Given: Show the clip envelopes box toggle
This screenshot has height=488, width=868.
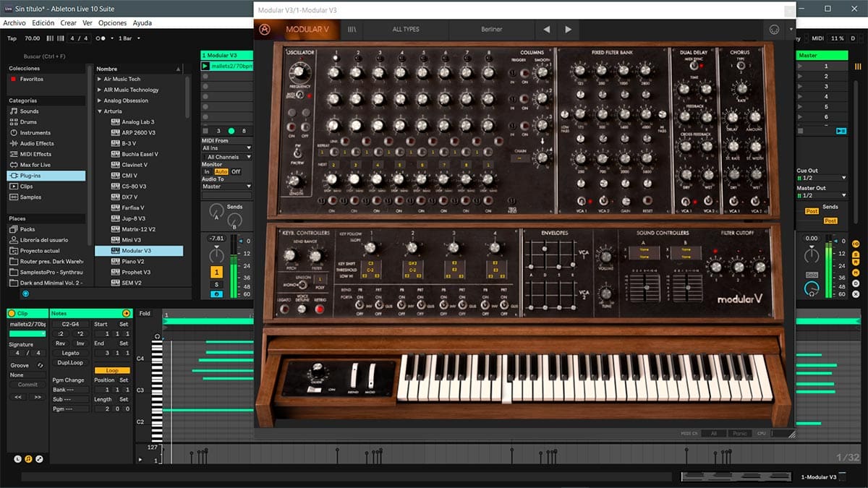Looking at the screenshot, I should coord(39,458).
